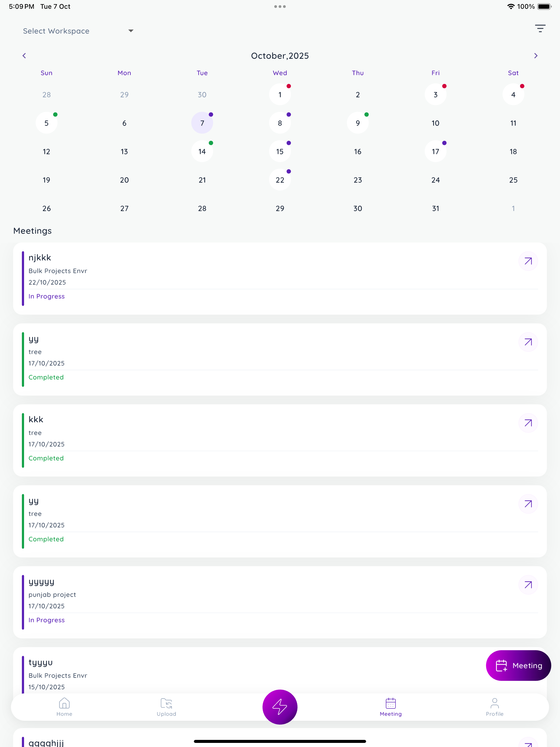Open the njkkk meeting via its arrow icon
Image resolution: width=560 pixels, height=747 pixels.
(x=528, y=261)
